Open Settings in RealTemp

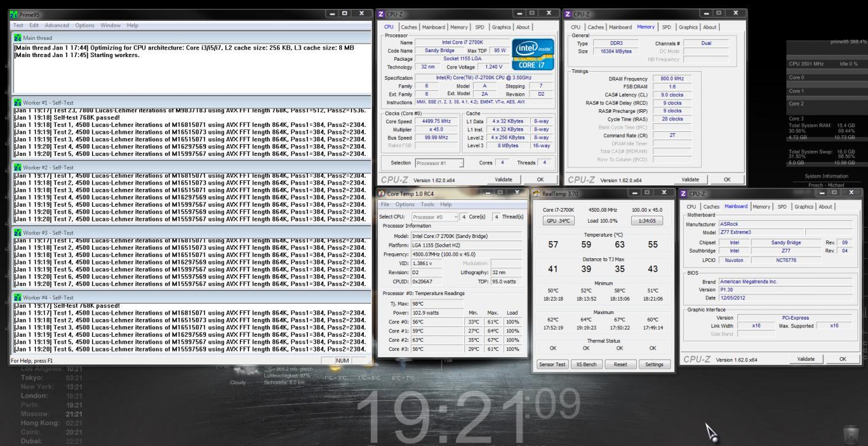tap(654, 364)
